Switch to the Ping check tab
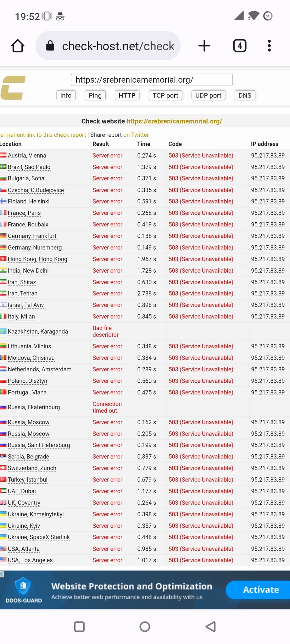The image size is (290, 644). (x=95, y=95)
